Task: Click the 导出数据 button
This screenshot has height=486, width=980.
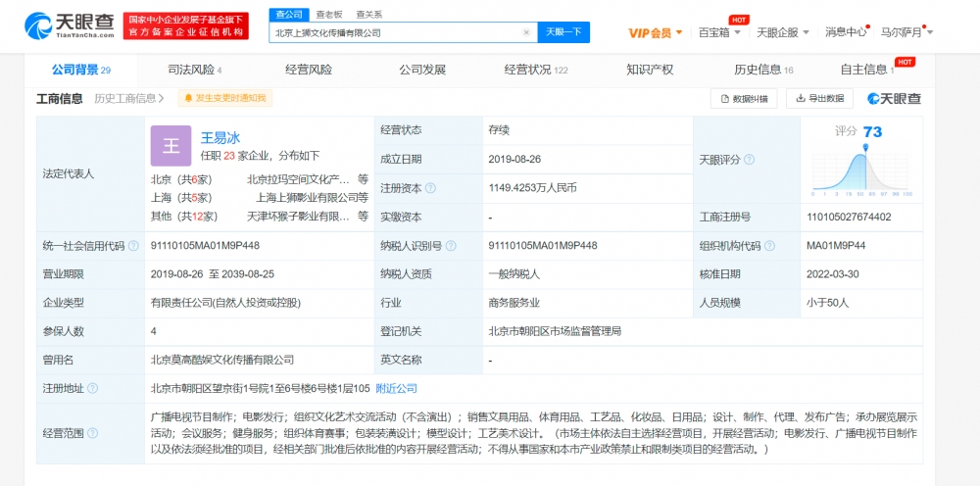Action: tap(819, 98)
